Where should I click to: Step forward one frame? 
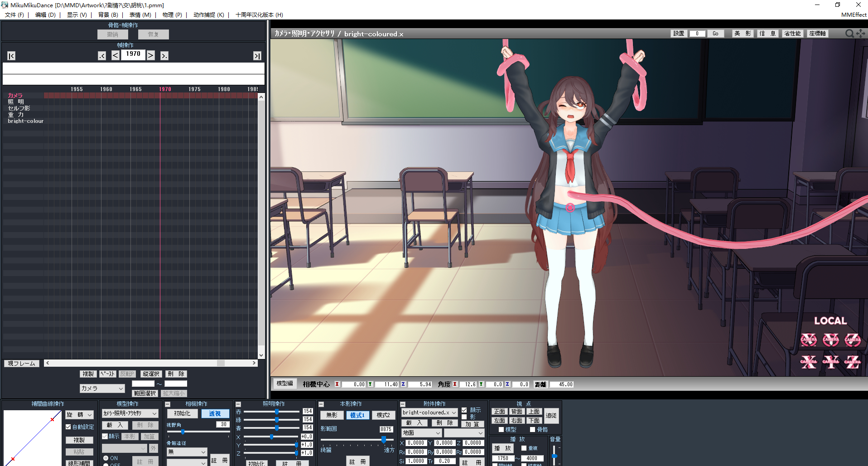coord(150,55)
